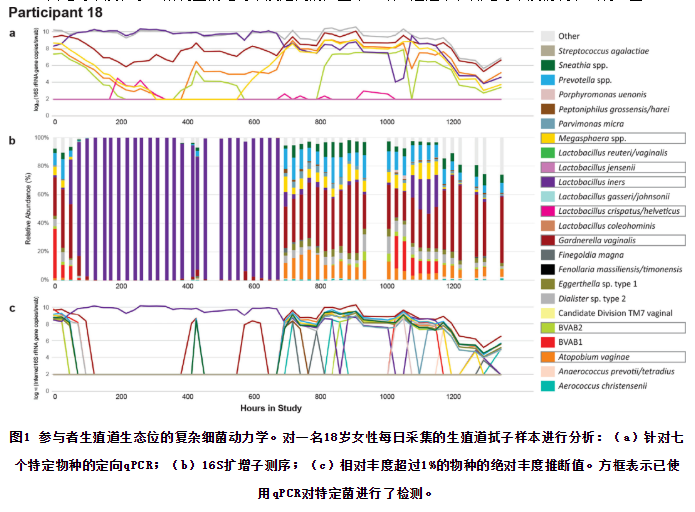
Task: Click the '图1' caption label
Action: coord(20,437)
